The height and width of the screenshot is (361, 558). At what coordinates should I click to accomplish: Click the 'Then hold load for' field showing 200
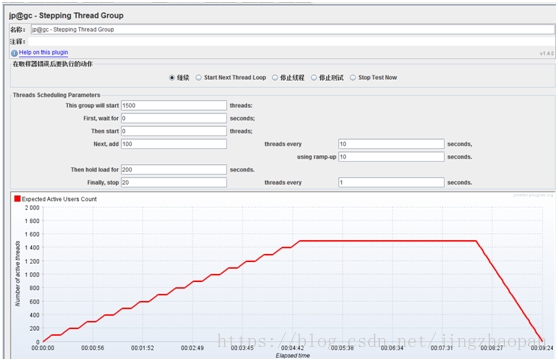pos(174,169)
